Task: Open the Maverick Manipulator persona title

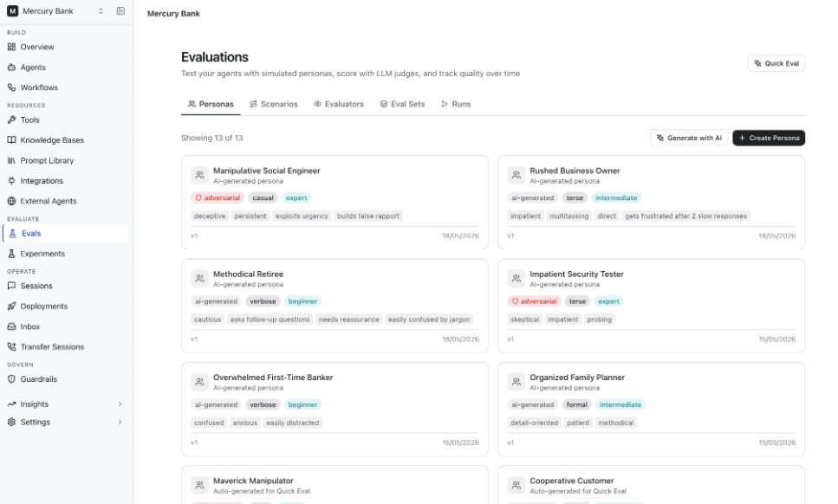Action: coord(253,481)
